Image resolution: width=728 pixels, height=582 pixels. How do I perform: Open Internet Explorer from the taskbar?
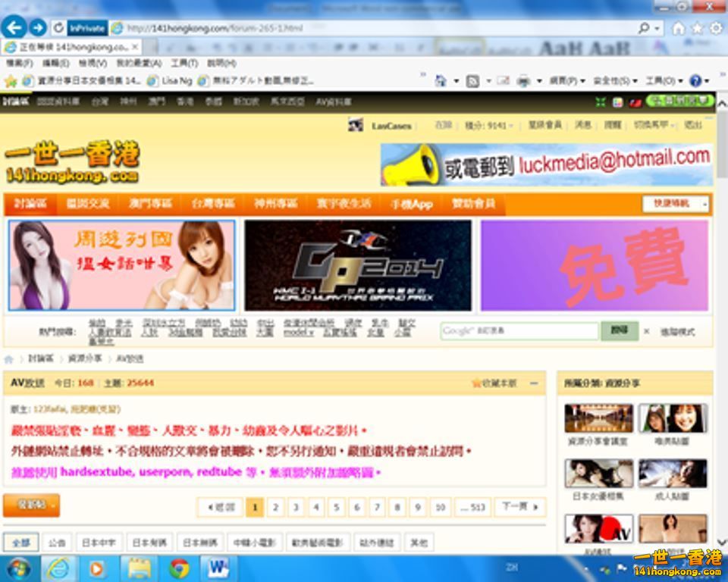point(58,568)
